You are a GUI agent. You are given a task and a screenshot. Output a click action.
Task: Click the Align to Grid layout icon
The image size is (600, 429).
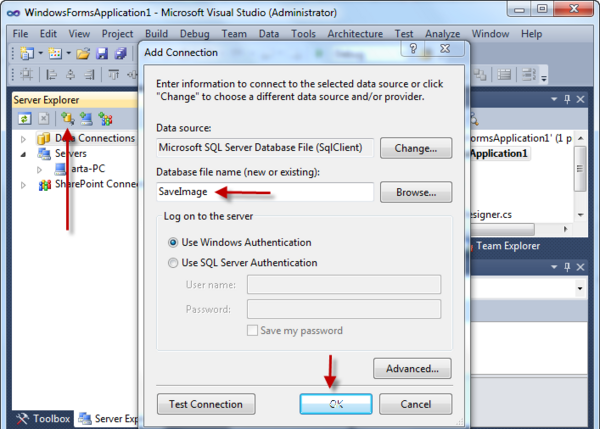[x=26, y=74]
